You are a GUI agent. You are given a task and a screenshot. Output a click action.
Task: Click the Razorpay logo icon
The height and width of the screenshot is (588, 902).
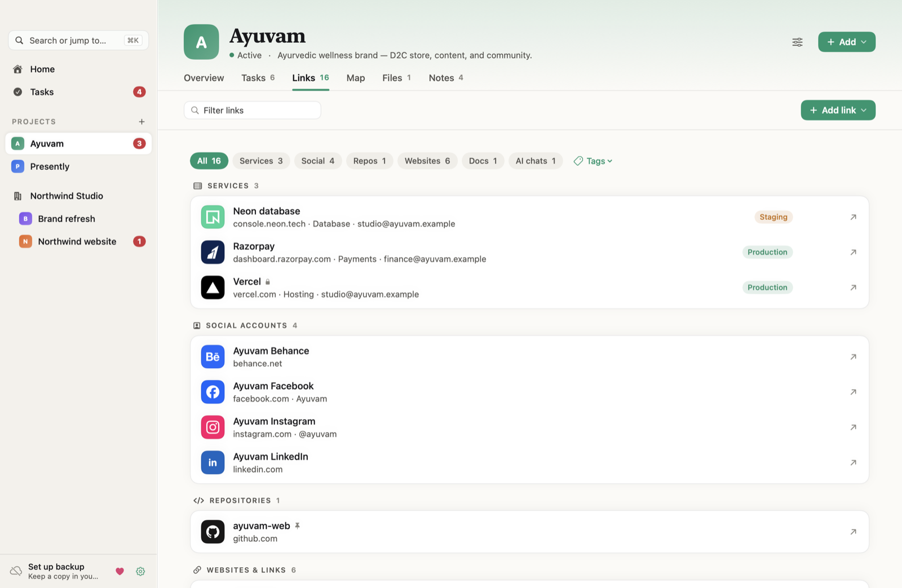[x=213, y=252]
